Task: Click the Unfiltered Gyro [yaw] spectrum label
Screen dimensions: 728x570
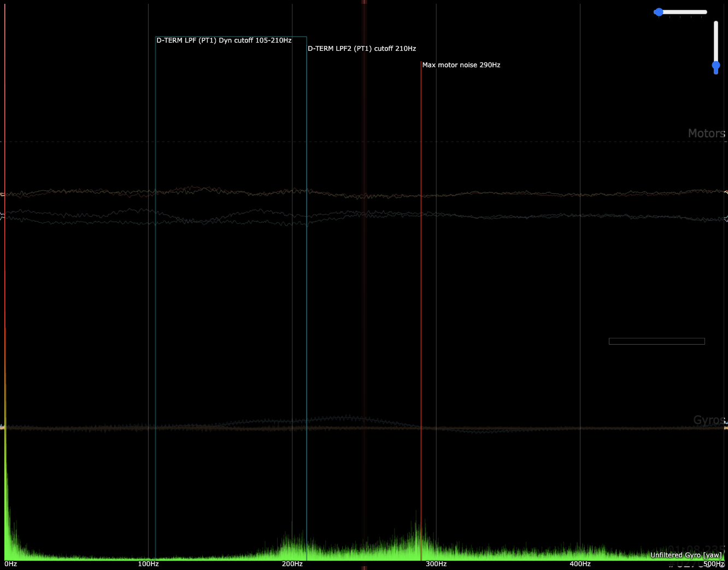Action: point(685,555)
